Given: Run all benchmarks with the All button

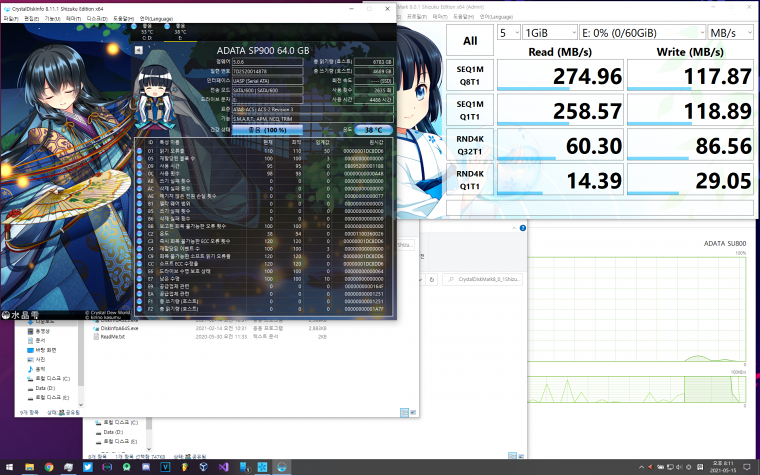Looking at the screenshot, I should click(470, 41).
